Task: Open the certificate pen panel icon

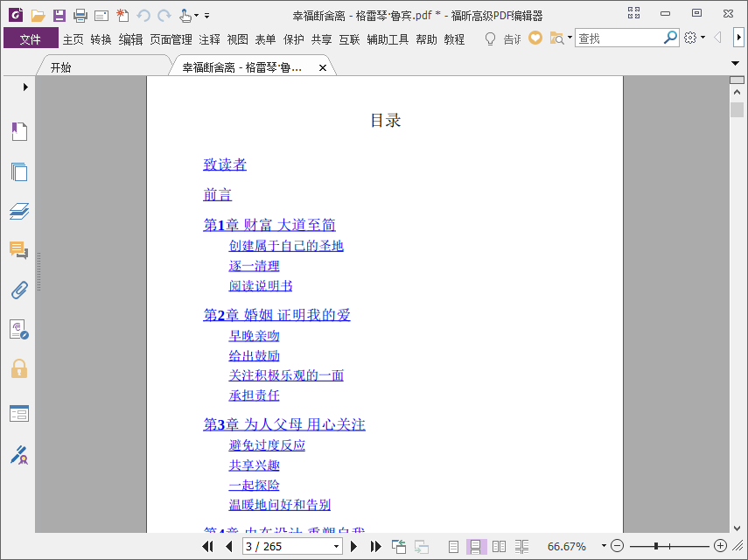Action: tap(19, 455)
